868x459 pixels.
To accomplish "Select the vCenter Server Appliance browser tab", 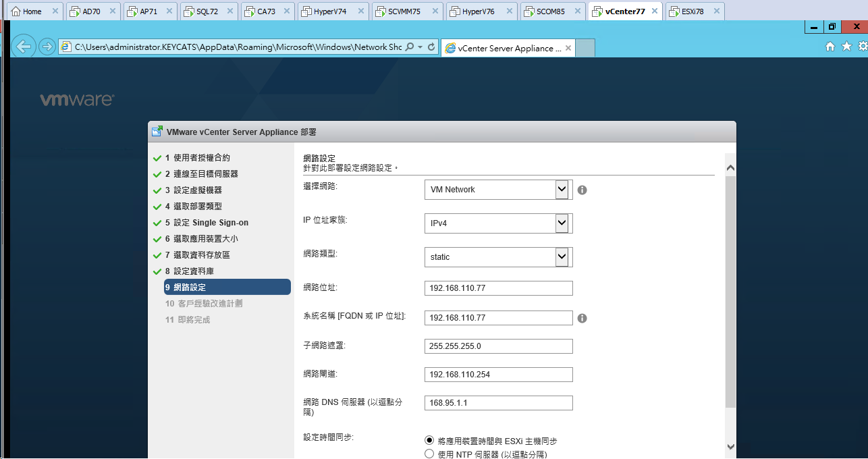I will 507,48.
